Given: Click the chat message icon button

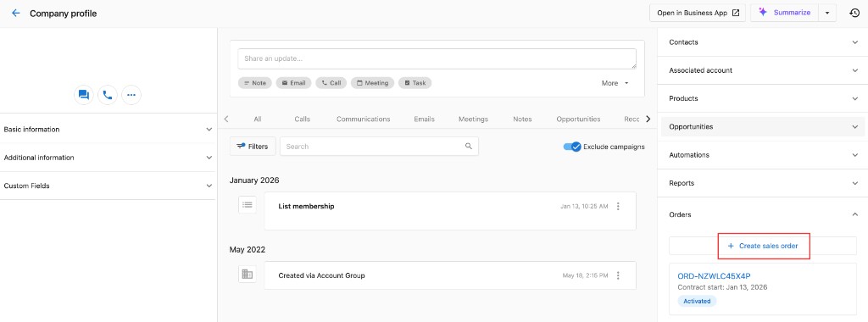Looking at the screenshot, I should (x=84, y=95).
